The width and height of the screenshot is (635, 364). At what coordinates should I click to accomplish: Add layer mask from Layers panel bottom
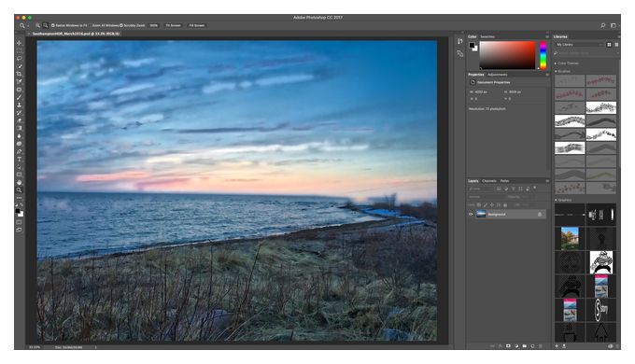508,346
